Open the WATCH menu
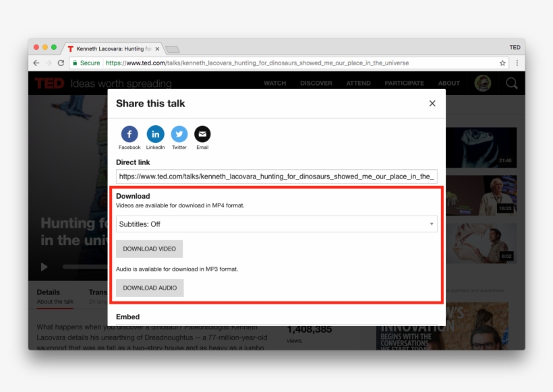553x392 pixels. pyautogui.click(x=274, y=84)
